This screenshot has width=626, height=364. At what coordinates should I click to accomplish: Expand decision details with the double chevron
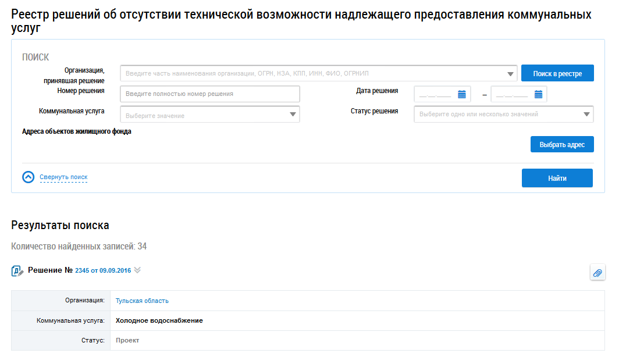tap(137, 270)
